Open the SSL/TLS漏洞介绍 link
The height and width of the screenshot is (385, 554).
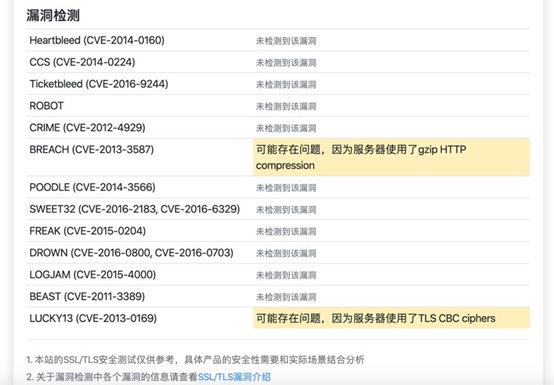click(x=234, y=377)
